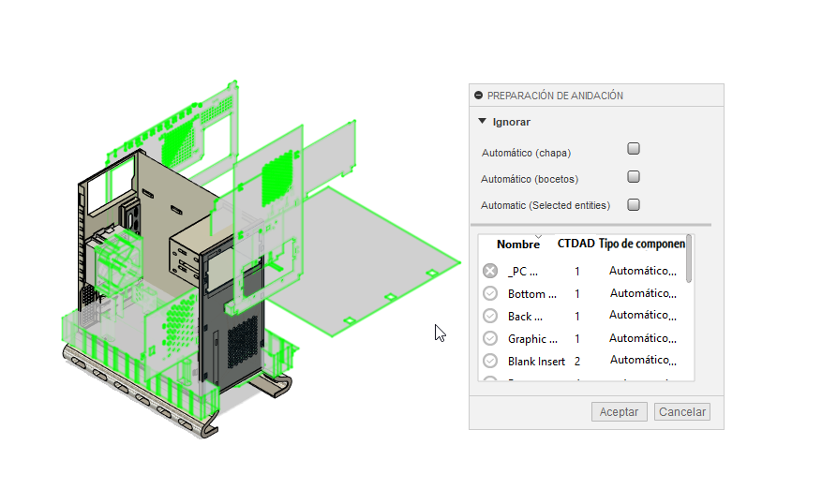Sort by Tipo de componente column header
Image resolution: width=822 pixels, height=504 pixels.
642,244
